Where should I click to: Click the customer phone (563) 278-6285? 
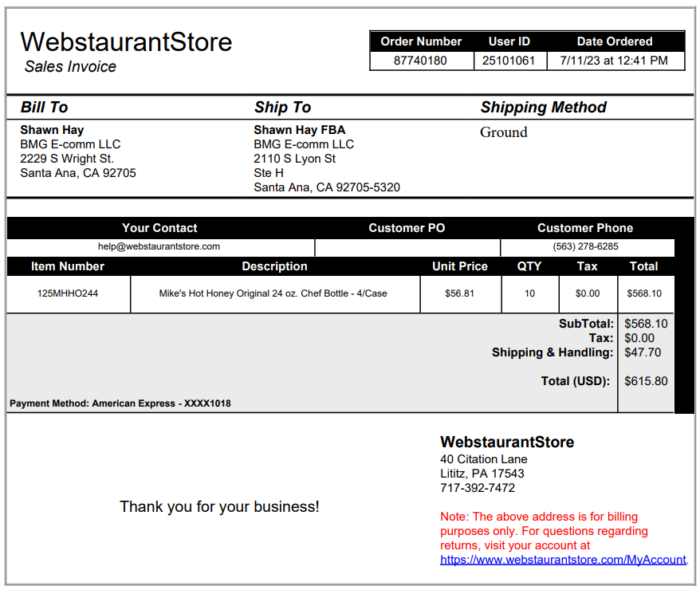(x=585, y=246)
